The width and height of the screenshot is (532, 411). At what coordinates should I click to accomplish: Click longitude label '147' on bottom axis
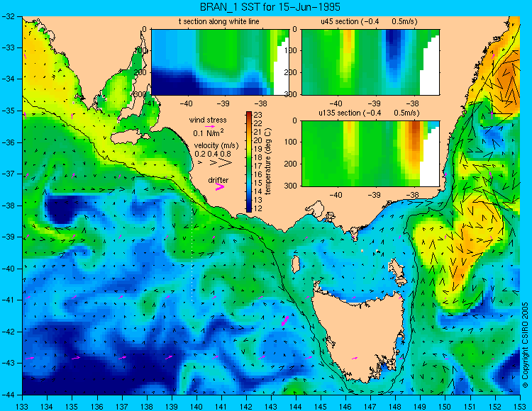[x=370, y=407]
